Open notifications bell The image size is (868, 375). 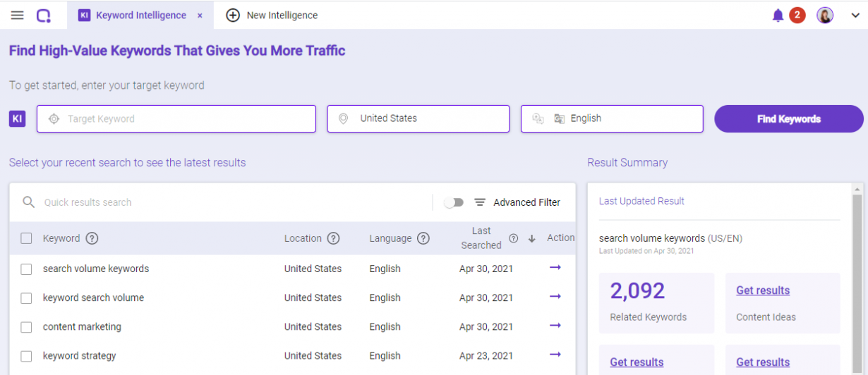[778, 16]
